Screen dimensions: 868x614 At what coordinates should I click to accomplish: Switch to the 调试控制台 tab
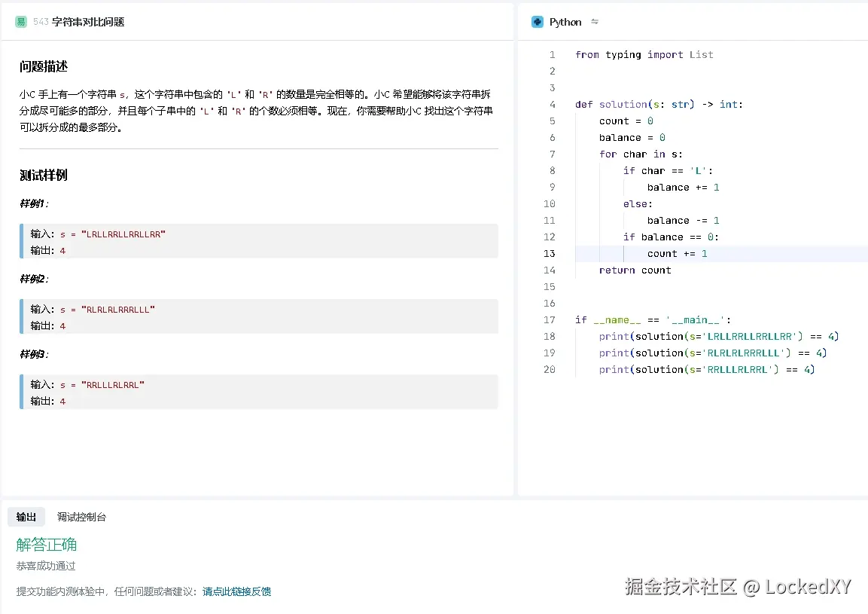81,517
